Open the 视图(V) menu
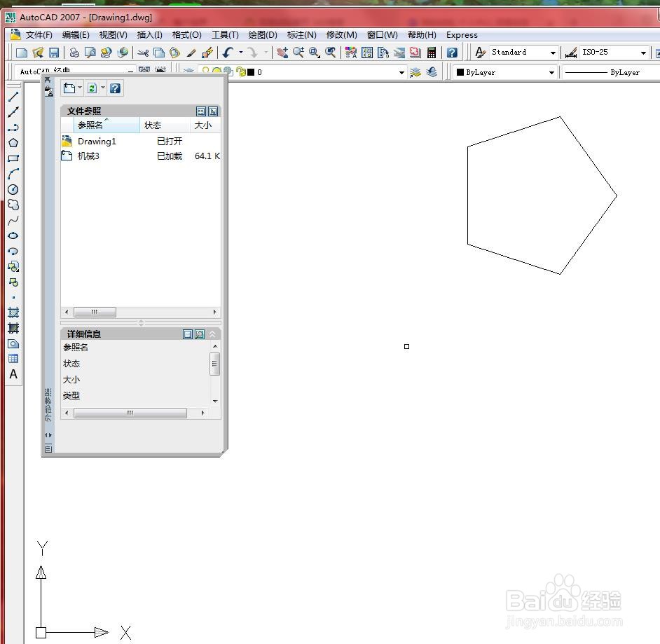Screen dimensions: 660x644 click(x=114, y=35)
